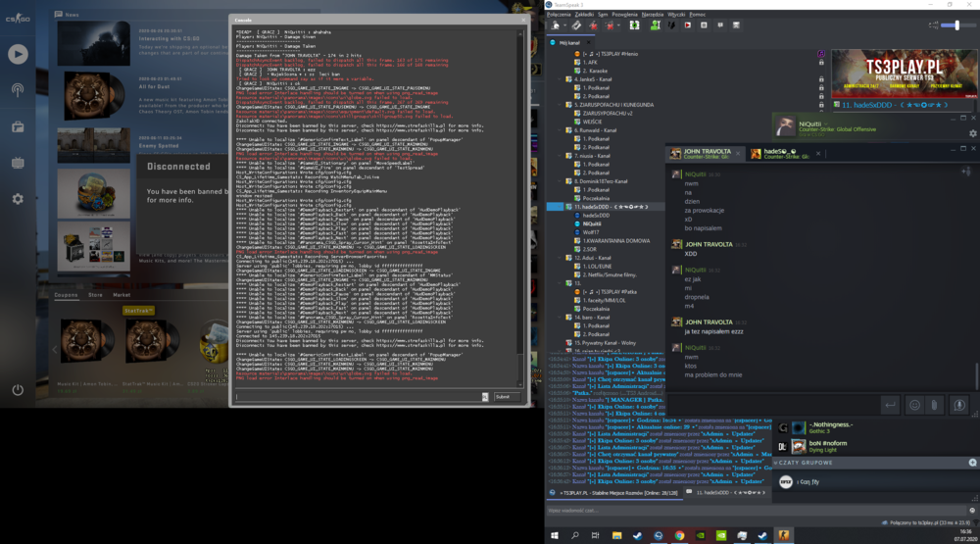
Task: Open CS:GO Watch TV icon
Action: click(18, 163)
